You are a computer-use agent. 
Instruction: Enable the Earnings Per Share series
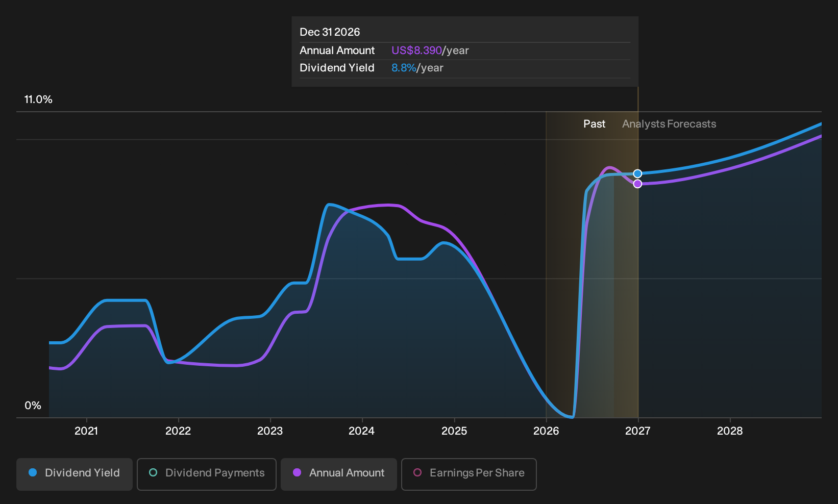[469, 474]
